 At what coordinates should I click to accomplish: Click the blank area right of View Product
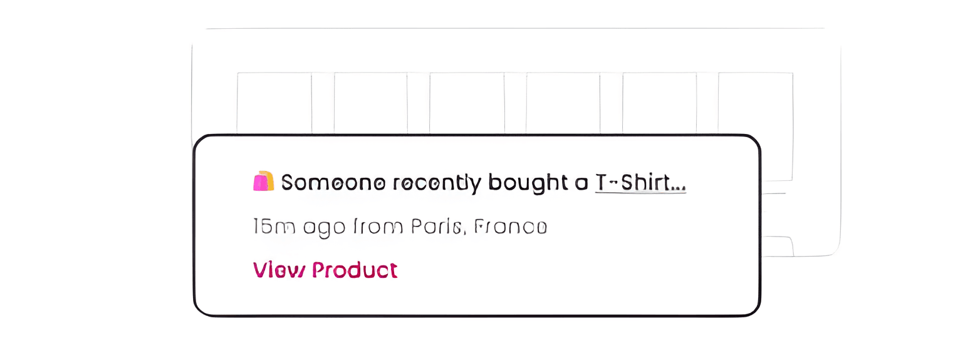[564, 270]
